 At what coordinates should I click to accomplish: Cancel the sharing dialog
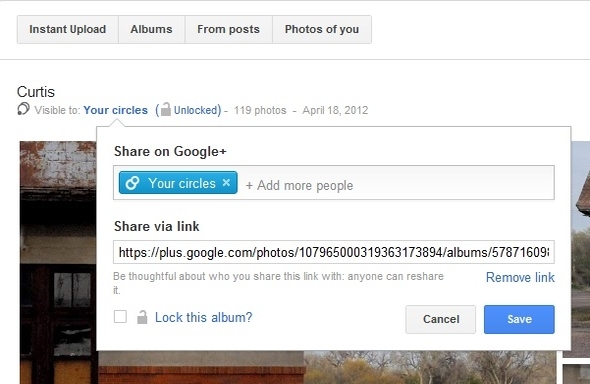coord(441,319)
